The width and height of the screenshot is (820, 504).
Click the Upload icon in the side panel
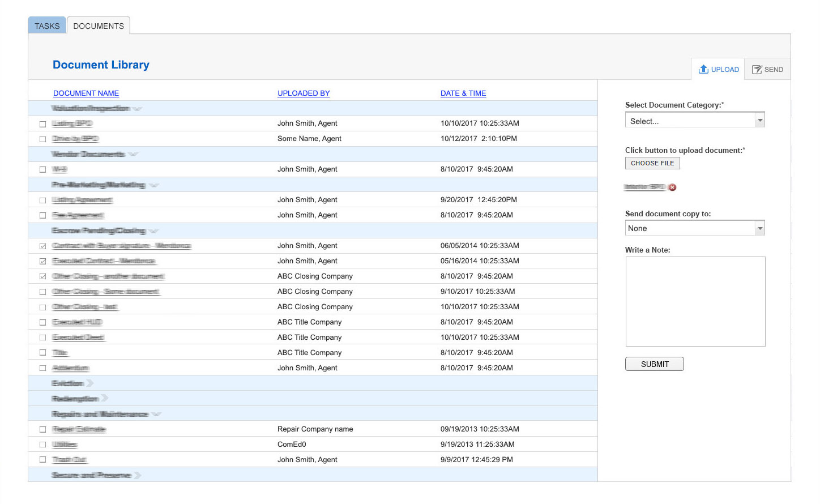click(x=703, y=69)
